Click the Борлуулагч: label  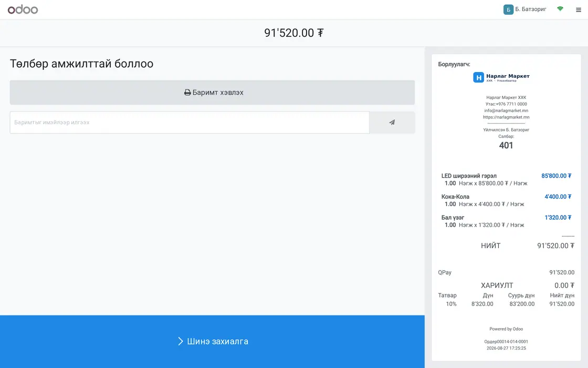point(454,64)
